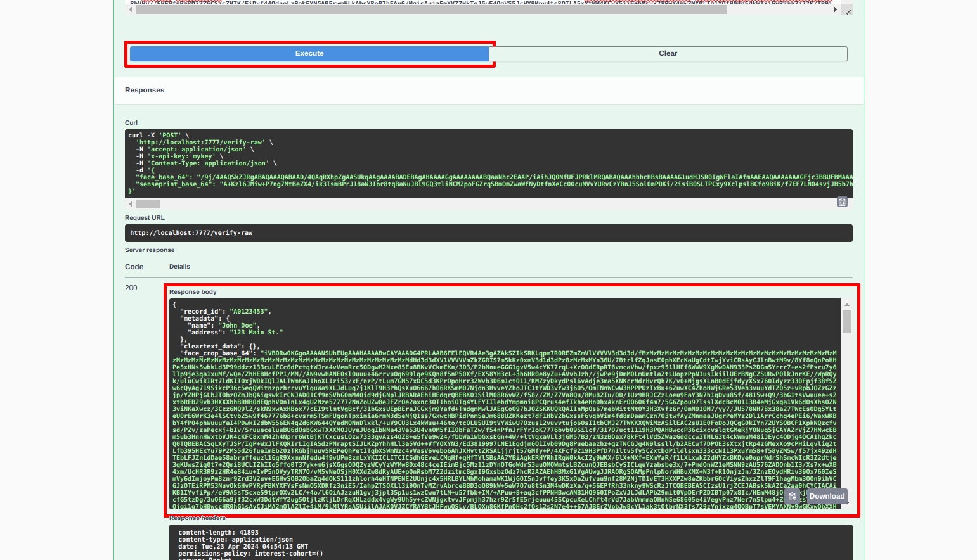Image resolution: width=977 pixels, height=560 pixels.
Task: Click the 200 status code
Action: (x=131, y=288)
